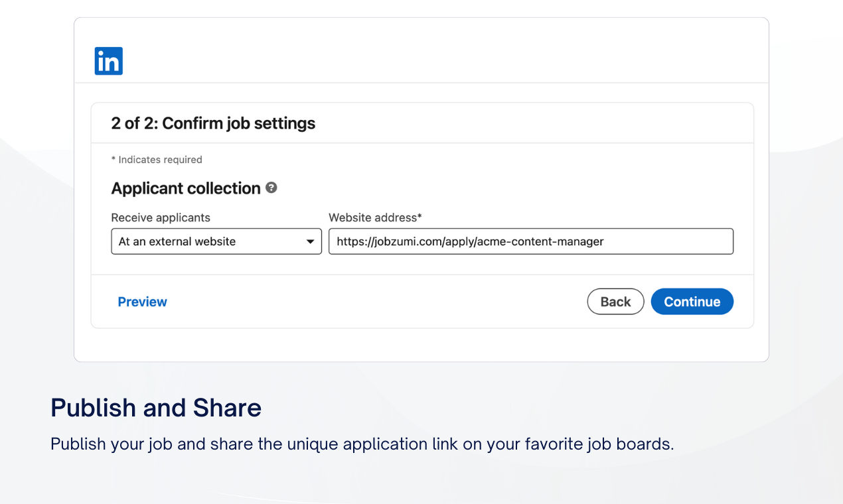This screenshot has height=504, width=843.
Task: Click 'acme-content-manager' at end of URL
Action: click(x=550, y=242)
